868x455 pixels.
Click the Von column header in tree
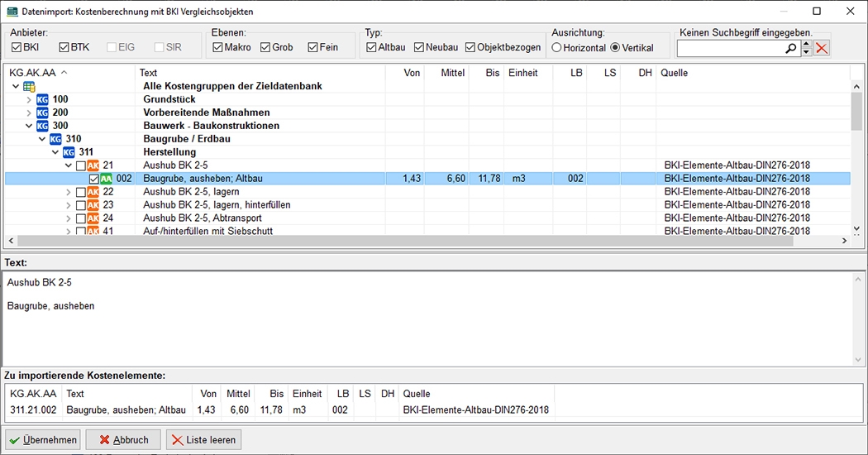405,73
